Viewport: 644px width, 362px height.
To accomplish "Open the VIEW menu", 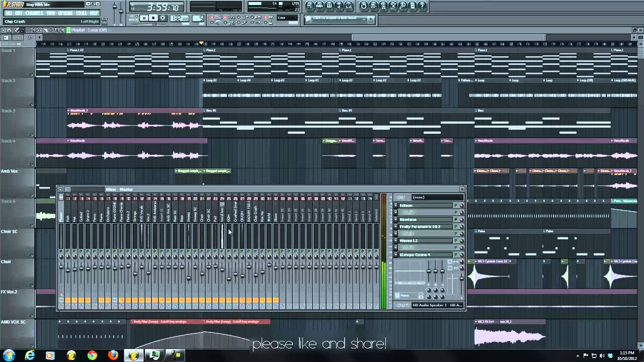I will tap(51, 13).
